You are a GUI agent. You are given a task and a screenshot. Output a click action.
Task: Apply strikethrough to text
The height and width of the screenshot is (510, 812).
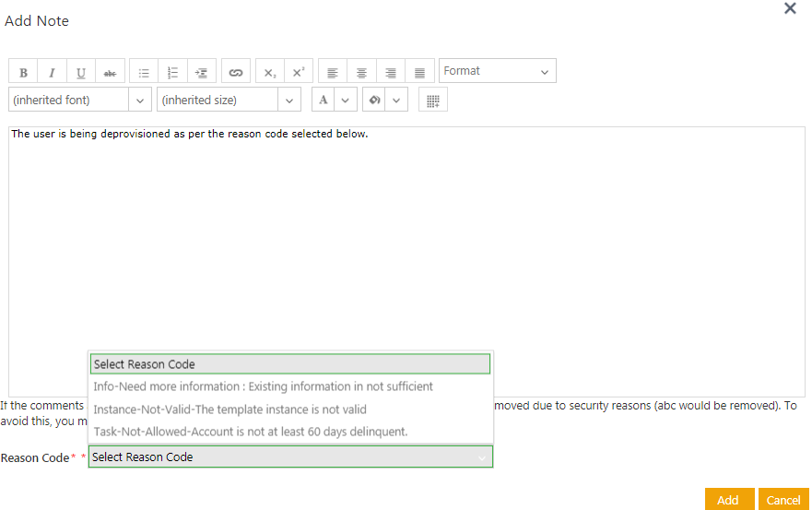pos(110,73)
